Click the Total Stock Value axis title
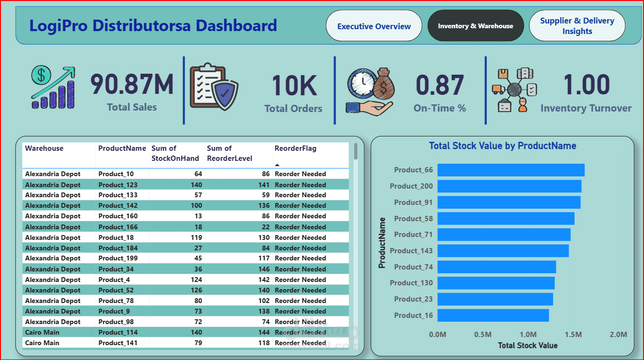Image resolution: width=644 pixels, height=360 pixels. tap(528, 345)
